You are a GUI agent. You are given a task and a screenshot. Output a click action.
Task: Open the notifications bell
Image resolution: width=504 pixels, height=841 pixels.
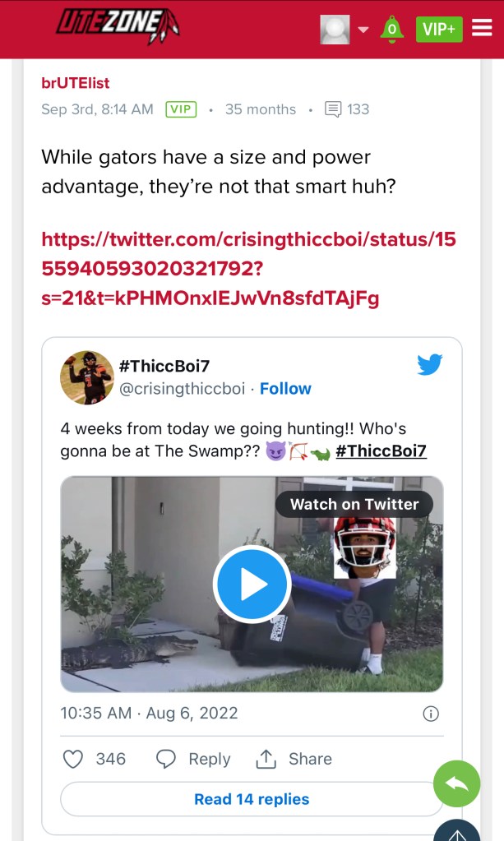[x=391, y=30]
